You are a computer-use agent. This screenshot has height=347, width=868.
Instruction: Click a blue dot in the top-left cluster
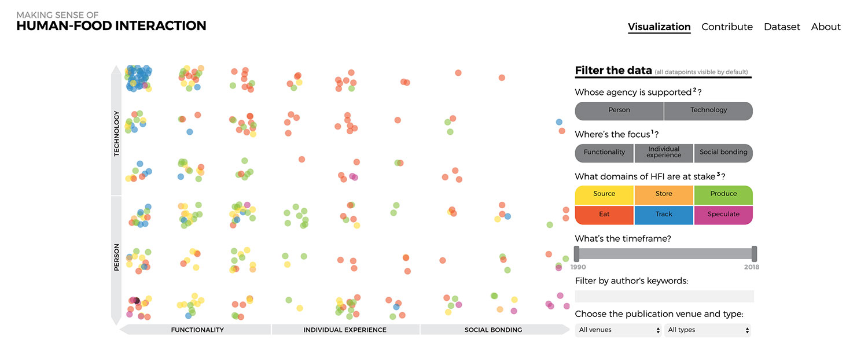(139, 75)
